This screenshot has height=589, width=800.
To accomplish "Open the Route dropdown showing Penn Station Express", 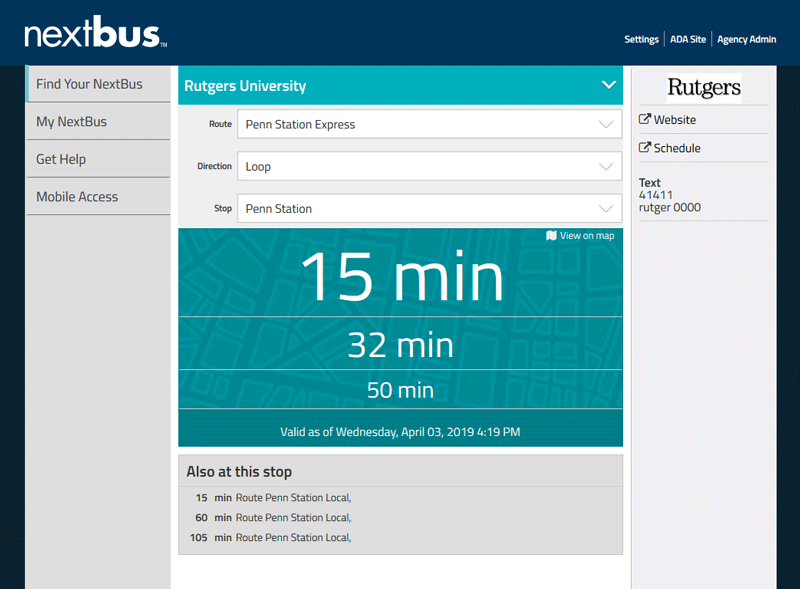I will (430, 124).
